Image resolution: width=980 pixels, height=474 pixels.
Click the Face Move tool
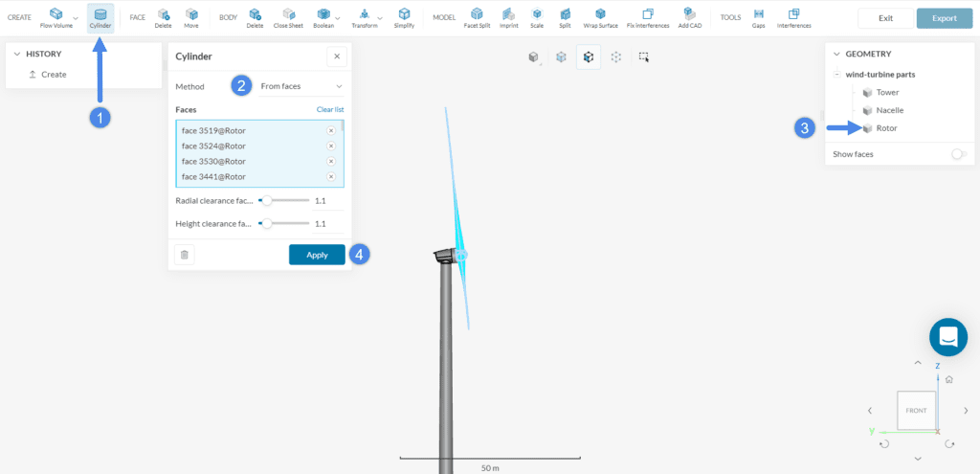pos(191,18)
